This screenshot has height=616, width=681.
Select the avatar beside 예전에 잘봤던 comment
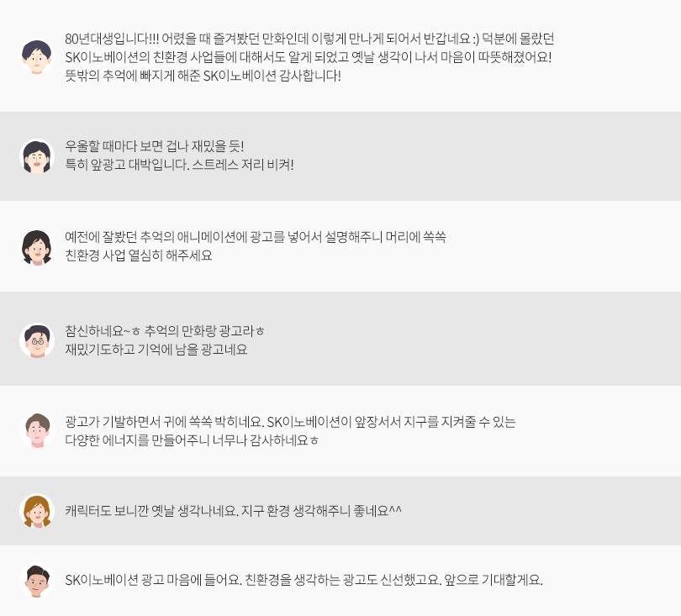[36, 247]
